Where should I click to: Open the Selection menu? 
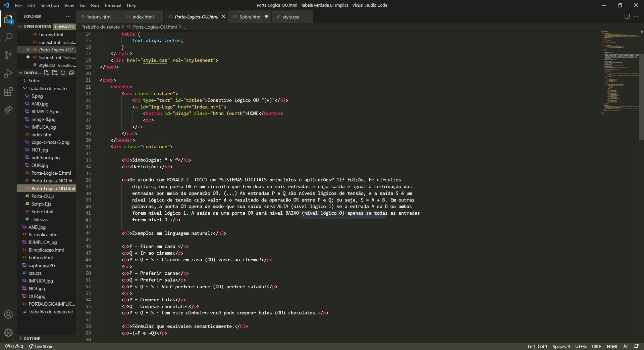point(50,5)
